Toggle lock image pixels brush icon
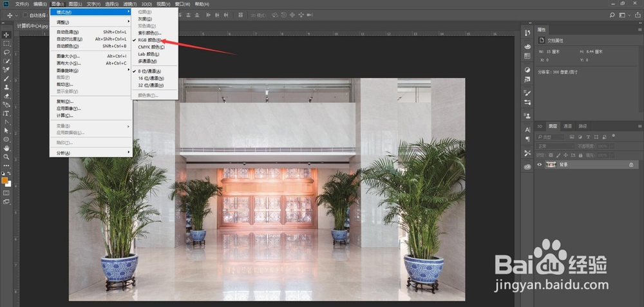The width and height of the screenshot is (644, 307). (558, 155)
